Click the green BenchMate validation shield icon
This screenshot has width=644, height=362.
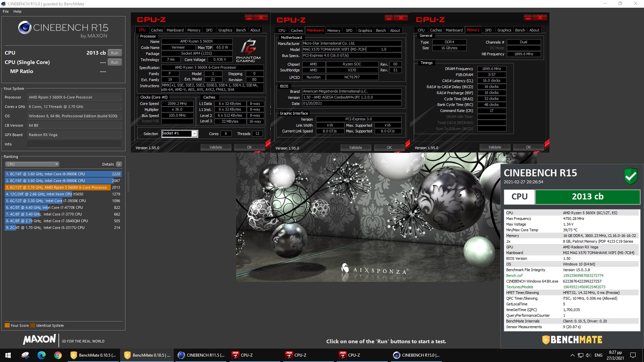[631, 176]
